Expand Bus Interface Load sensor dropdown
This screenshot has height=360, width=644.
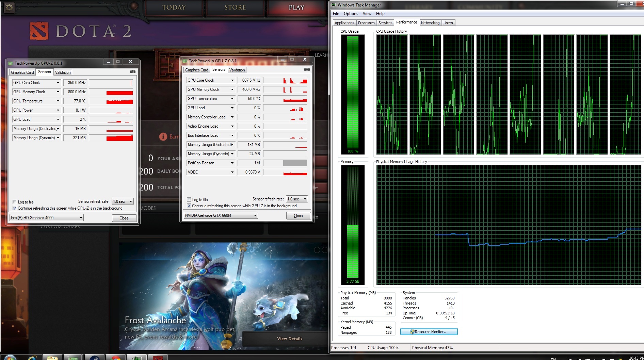[x=232, y=135]
